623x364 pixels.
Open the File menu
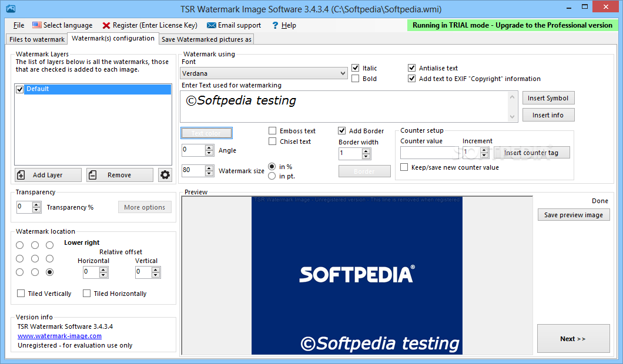[x=19, y=25]
